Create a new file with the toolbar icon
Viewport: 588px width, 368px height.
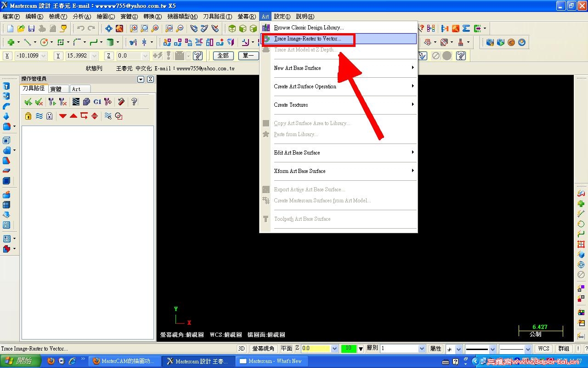coord(10,29)
